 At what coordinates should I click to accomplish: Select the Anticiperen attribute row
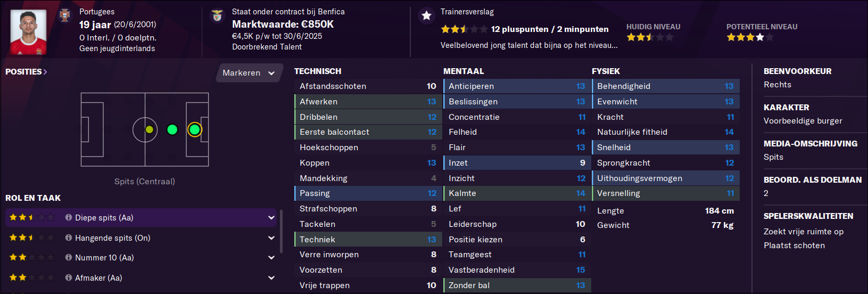point(517,86)
